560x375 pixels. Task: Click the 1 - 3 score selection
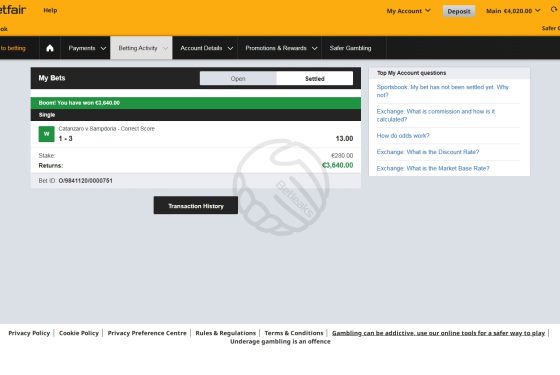pos(65,139)
